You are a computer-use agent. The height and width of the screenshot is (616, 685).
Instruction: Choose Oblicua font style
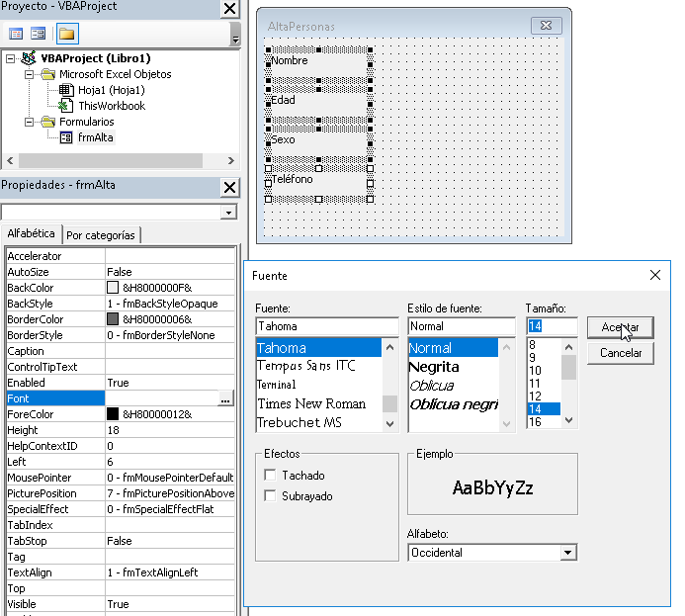click(x=432, y=386)
